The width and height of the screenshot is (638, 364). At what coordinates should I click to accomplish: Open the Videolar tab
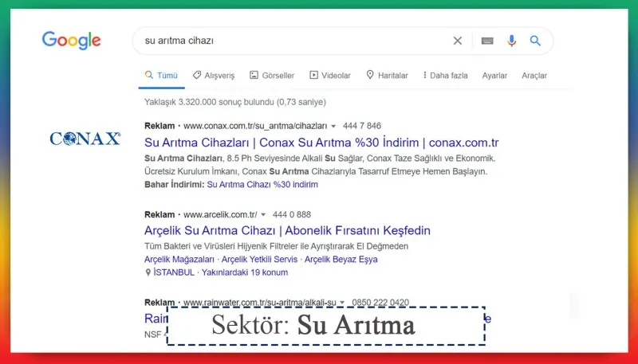point(330,75)
